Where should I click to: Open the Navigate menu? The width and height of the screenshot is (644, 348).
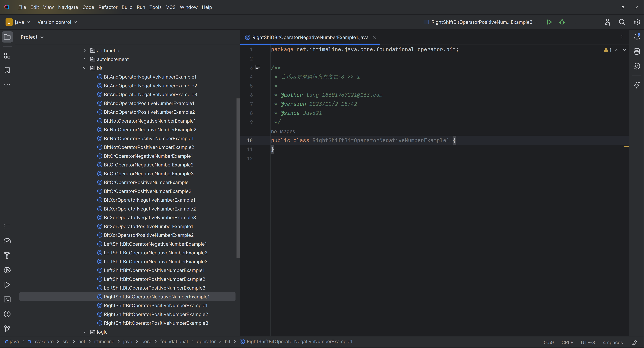pyautogui.click(x=68, y=7)
